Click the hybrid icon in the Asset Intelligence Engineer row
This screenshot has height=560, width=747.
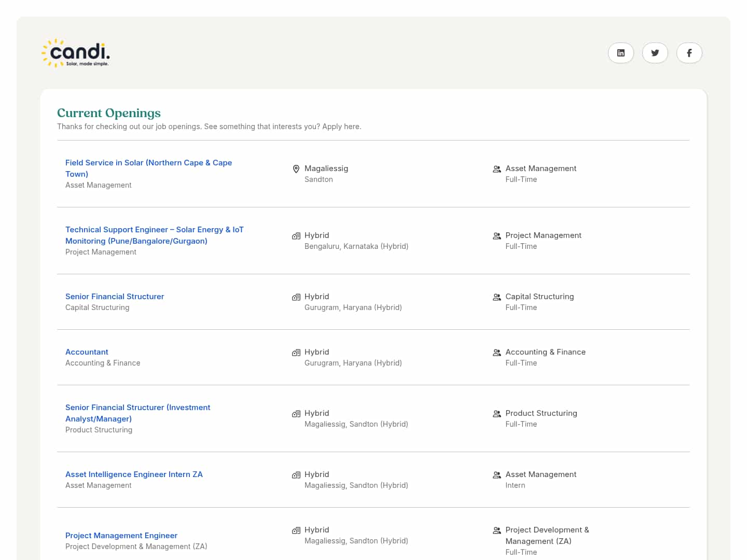296,474
